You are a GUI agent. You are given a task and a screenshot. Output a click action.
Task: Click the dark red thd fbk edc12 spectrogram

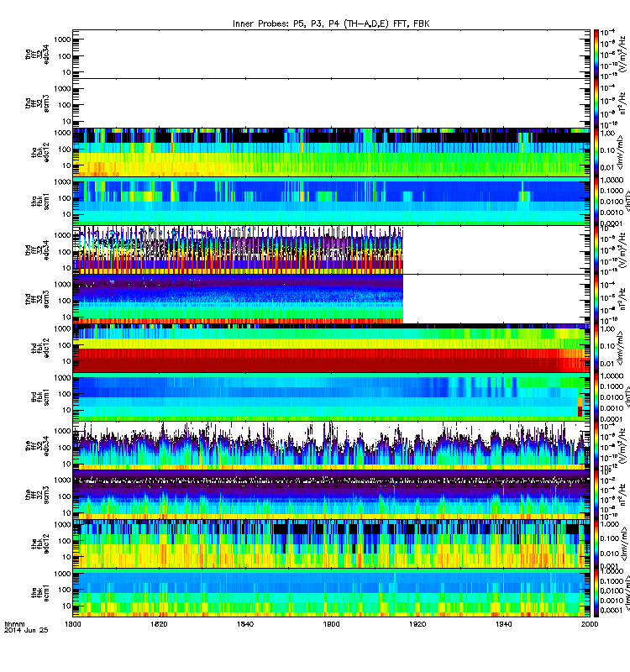[331, 348]
